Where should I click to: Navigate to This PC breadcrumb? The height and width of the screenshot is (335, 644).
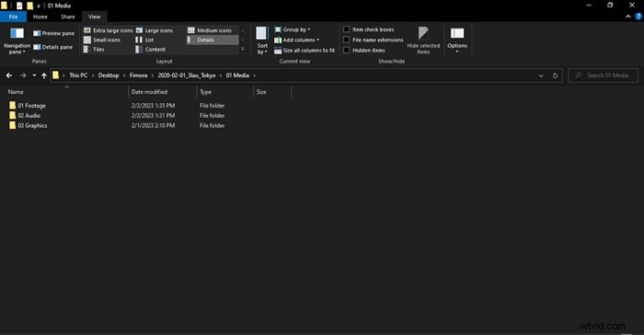[78, 75]
